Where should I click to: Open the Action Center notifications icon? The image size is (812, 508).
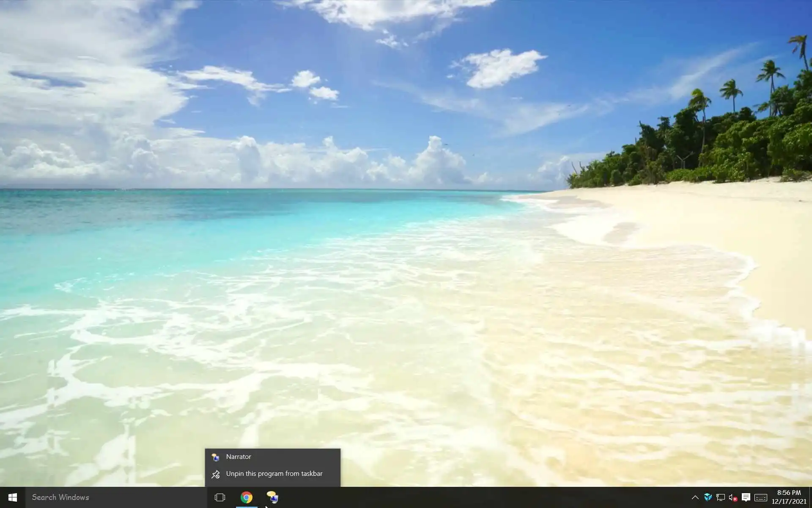coord(746,497)
